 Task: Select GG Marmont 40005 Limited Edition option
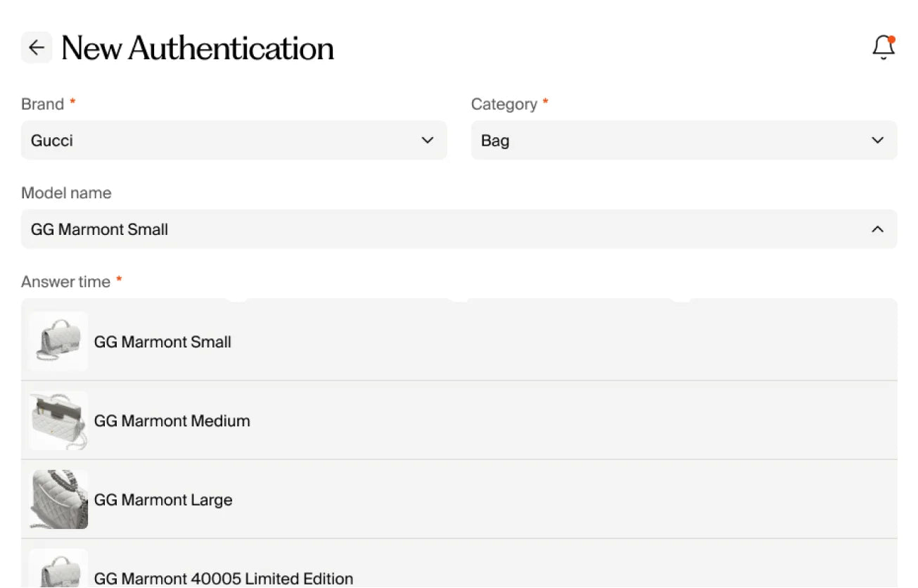coord(459,563)
